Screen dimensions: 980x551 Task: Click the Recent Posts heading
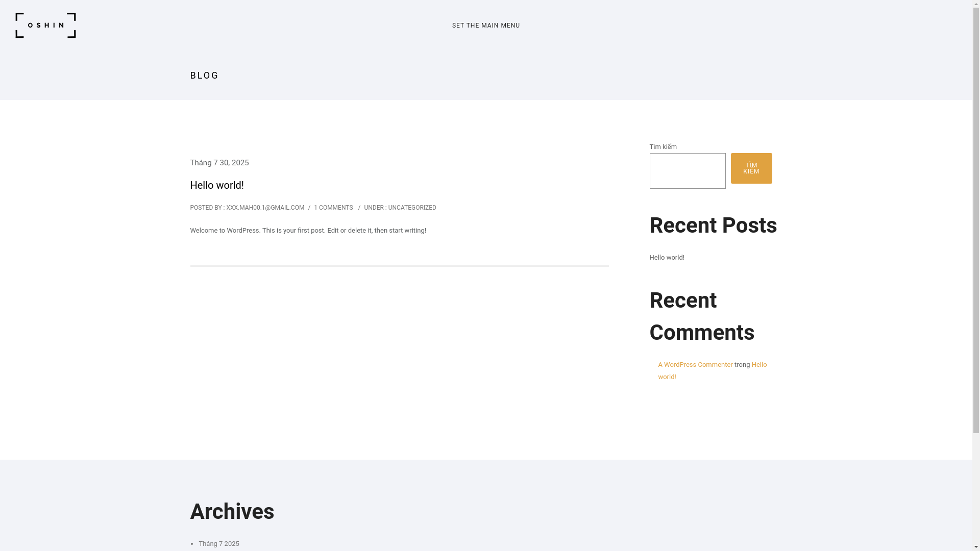pyautogui.click(x=713, y=226)
